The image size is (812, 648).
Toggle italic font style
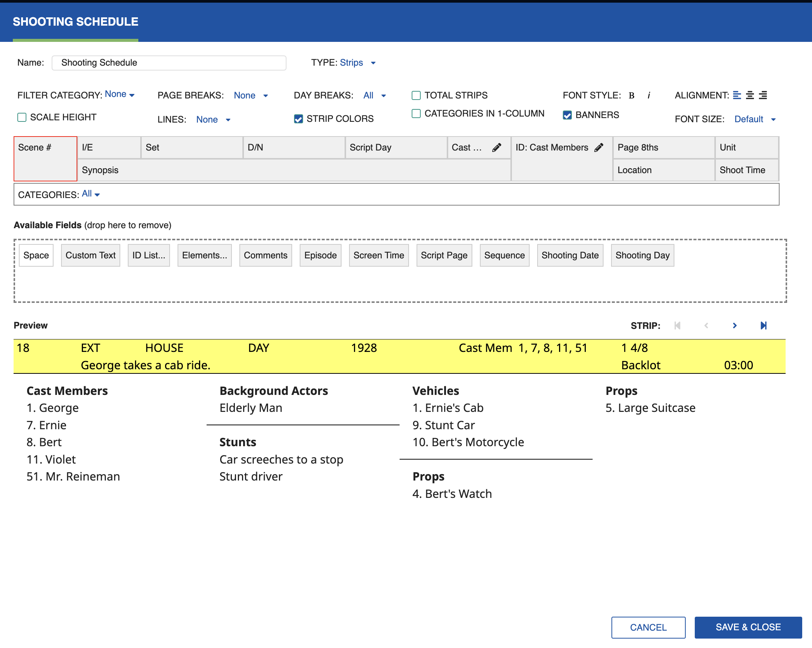(x=649, y=95)
